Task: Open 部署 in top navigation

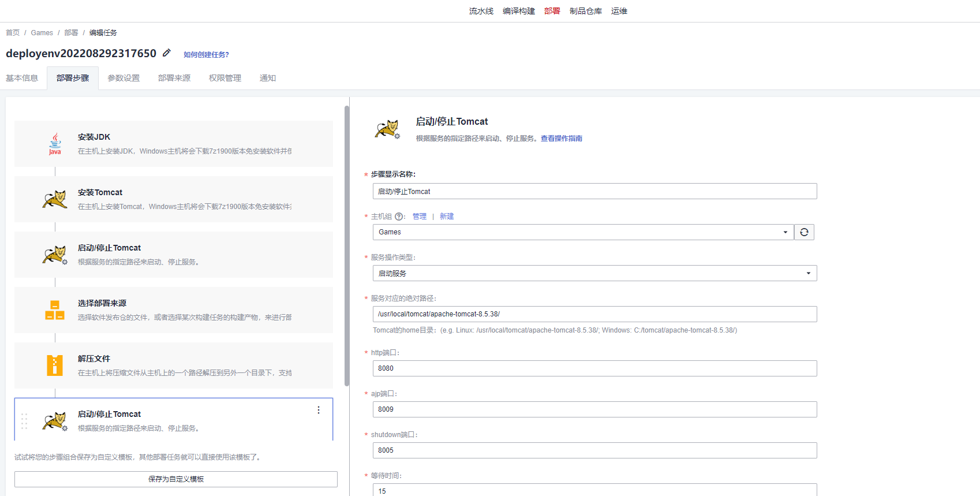Action: (552, 11)
